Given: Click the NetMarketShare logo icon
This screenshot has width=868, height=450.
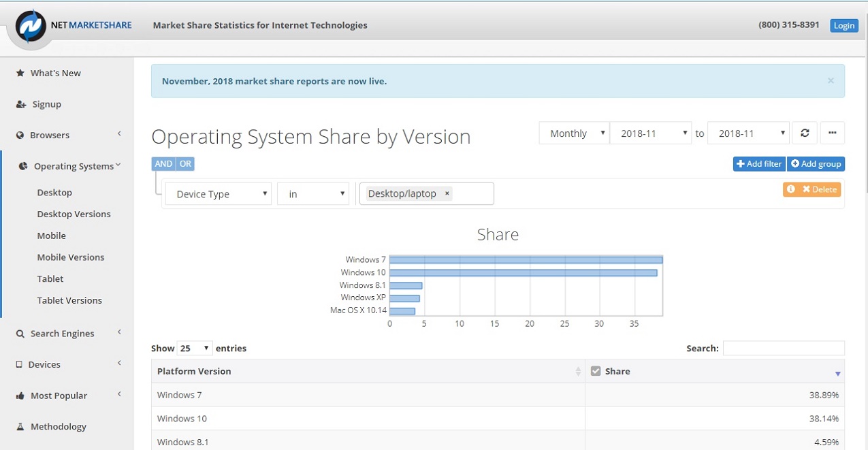Looking at the screenshot, I should click(x=31, y=27).
